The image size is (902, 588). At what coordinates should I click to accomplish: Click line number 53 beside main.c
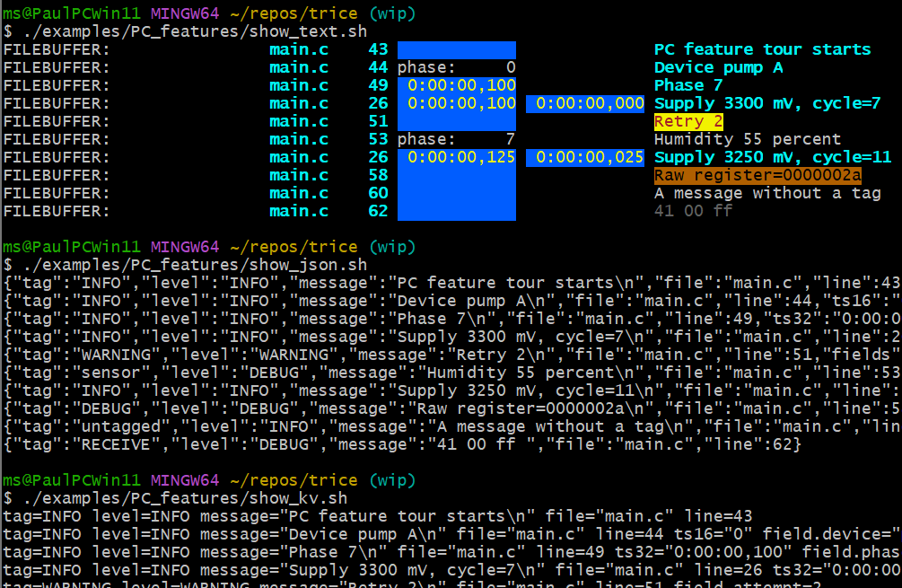pos(378,139)
